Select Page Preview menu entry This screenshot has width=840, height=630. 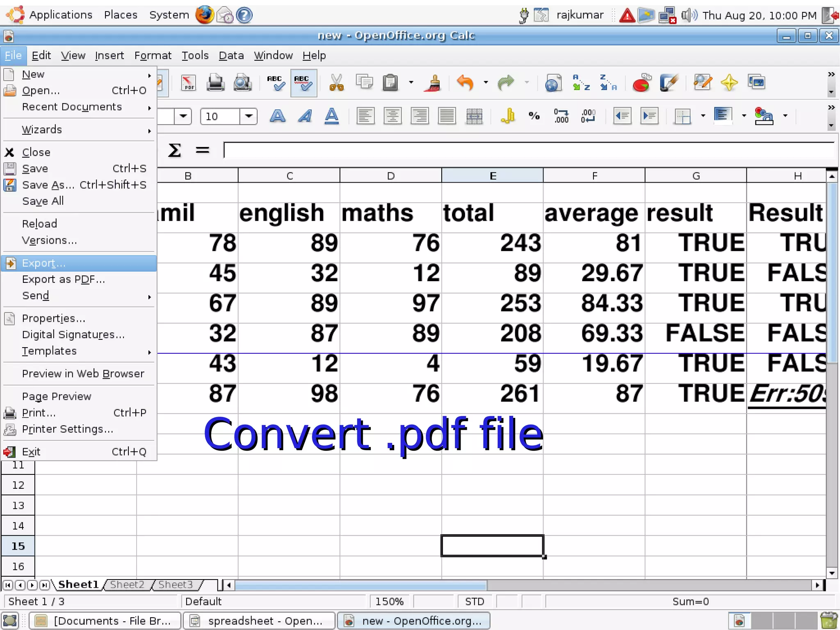pos(79,396)
